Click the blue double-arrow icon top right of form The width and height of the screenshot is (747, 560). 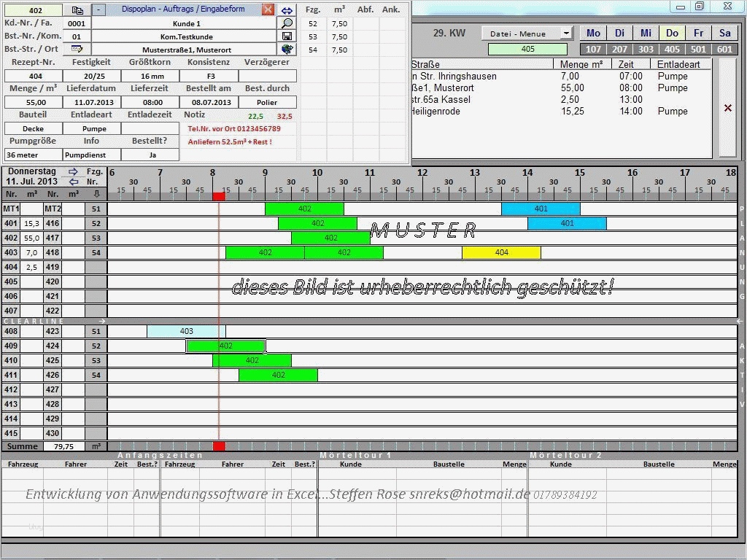(287, 9)
